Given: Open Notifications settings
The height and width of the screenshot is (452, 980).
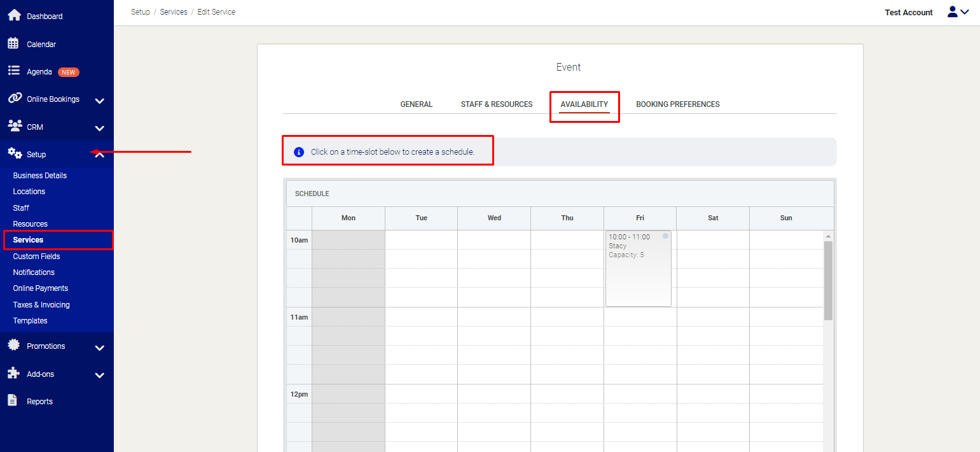Looking at the screenshot, I should click(34, 272).
